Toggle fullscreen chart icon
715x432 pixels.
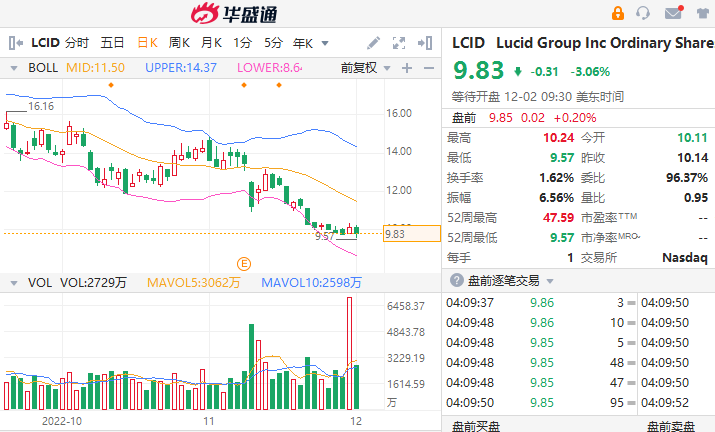tap(399, 43)
